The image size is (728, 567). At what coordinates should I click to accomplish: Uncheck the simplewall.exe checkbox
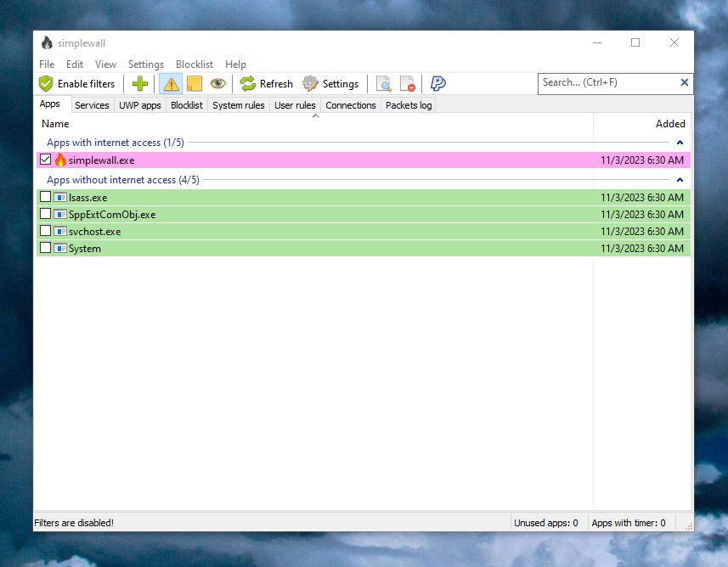(x=45, y=160)
